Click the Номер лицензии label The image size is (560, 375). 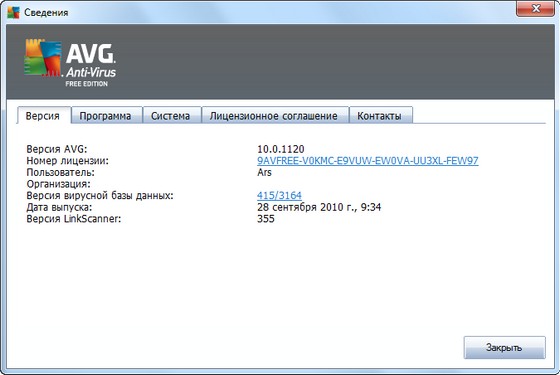pos(68,161)
